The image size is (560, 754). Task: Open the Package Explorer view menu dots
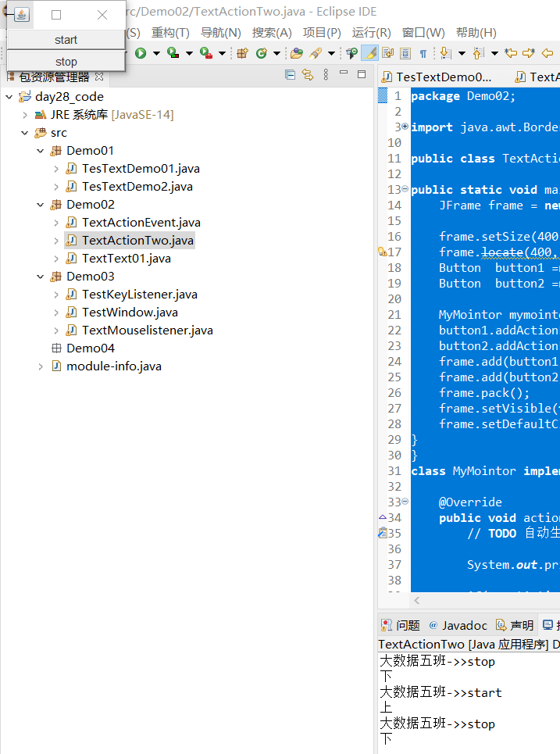(326, 74)
